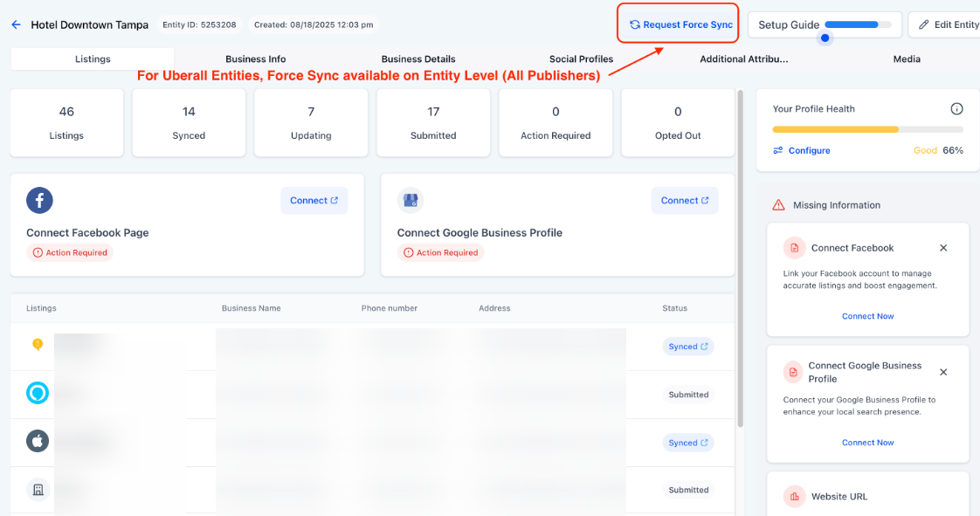Click the building icon in listings table
980x516 pixels.
point(38,490)
